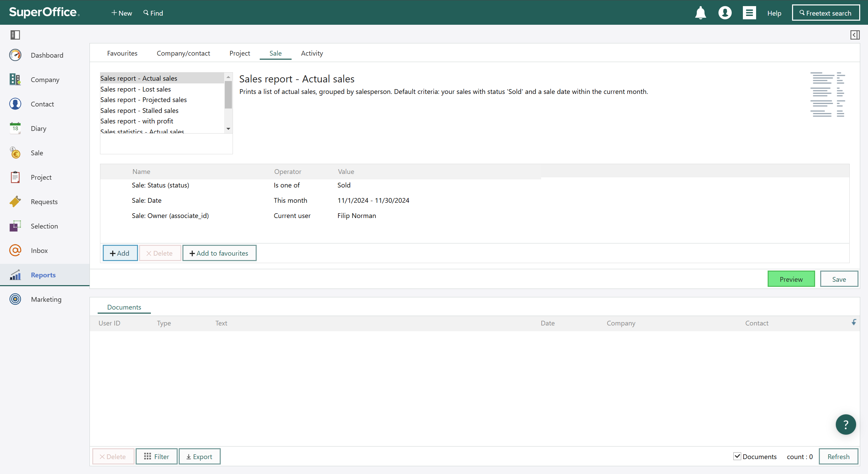Select the Activity tab in reports

(312, 53)
